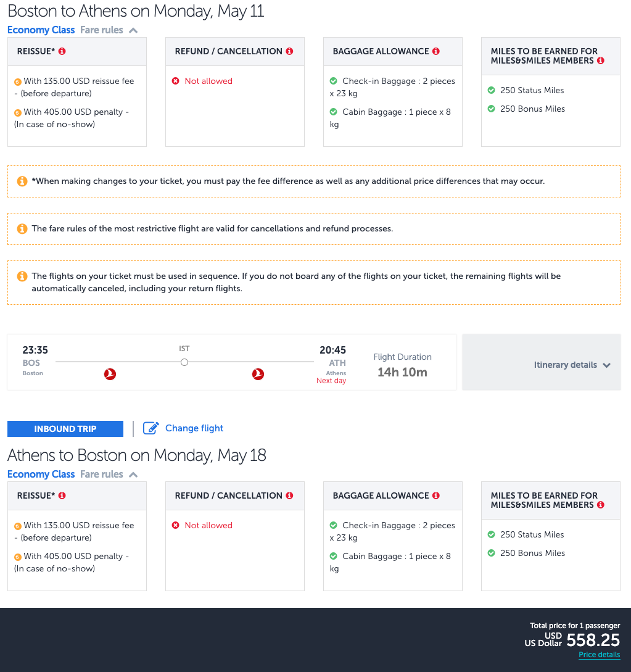Click info icon next to outbound BAGGAGE ALLOWANCE
The image size is (631, 672).
436,51
